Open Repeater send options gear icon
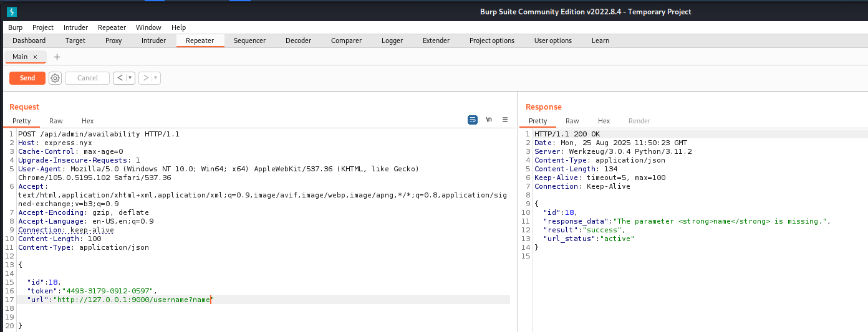This screenshot has width=868, height=332. pos(55,78)
